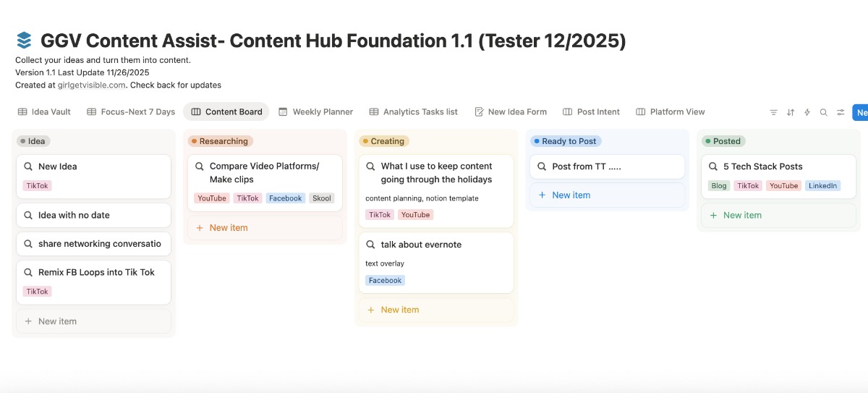
Task: Click the sort arrows icon
Action: pyautogui.click(x=791, y=112)
